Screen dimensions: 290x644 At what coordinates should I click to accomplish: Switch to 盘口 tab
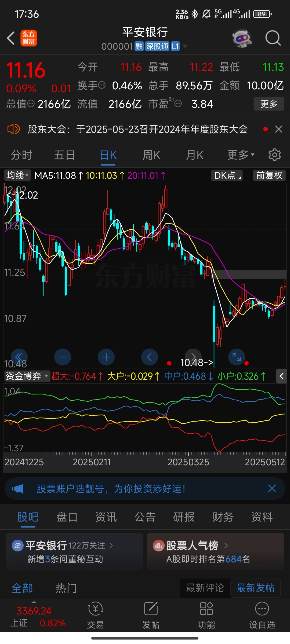click(67, 517)
